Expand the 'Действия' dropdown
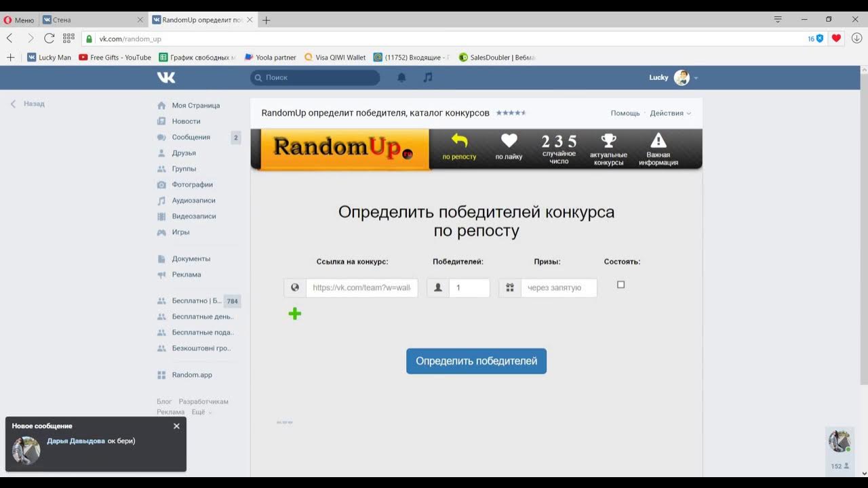 click(x=670, y=113)
